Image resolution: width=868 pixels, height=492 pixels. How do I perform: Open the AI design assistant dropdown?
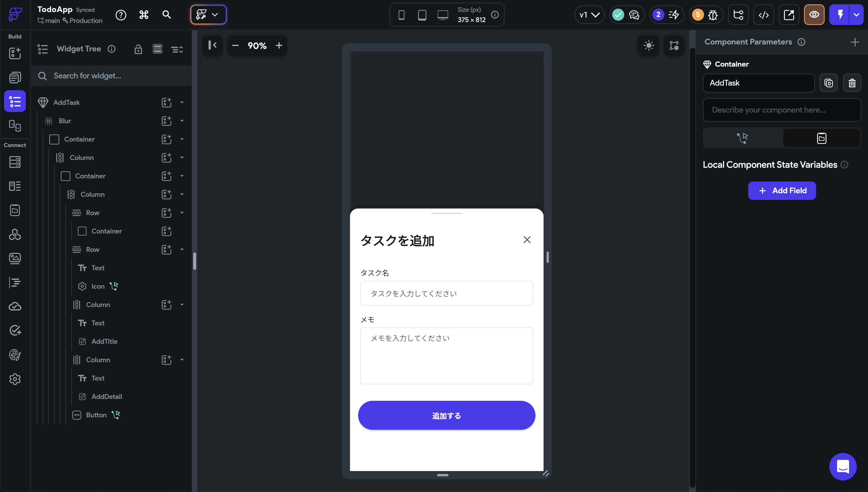click(x=208, y=15)
